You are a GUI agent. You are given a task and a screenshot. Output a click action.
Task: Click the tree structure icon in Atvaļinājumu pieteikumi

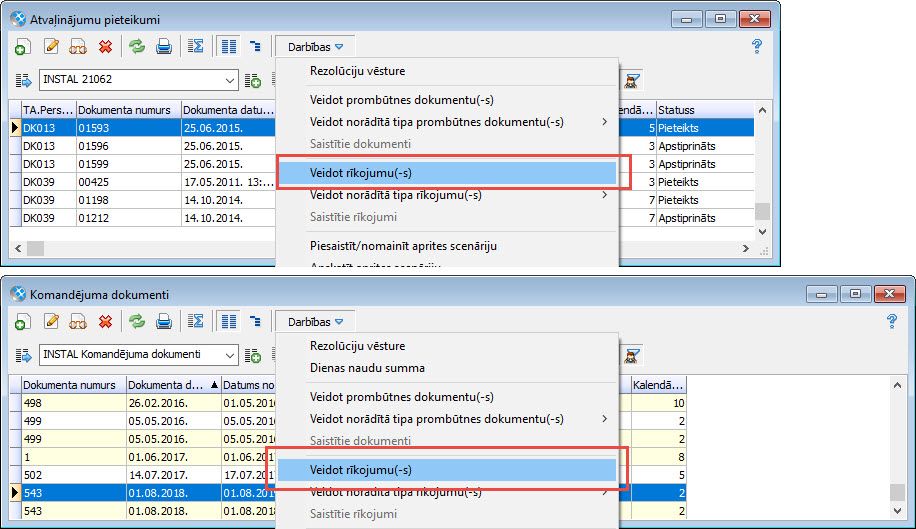[x=255, y=46]
